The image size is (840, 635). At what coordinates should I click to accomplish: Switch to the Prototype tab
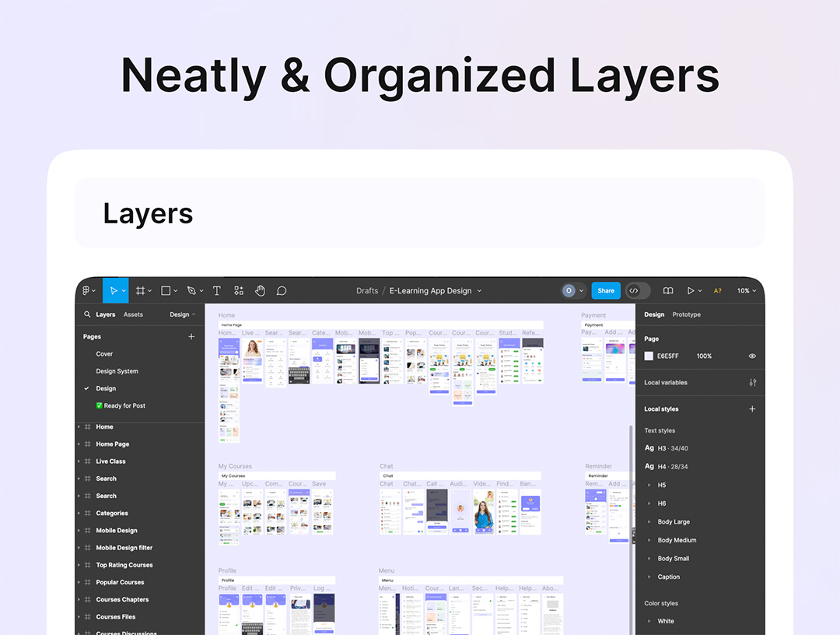(686, 314)
